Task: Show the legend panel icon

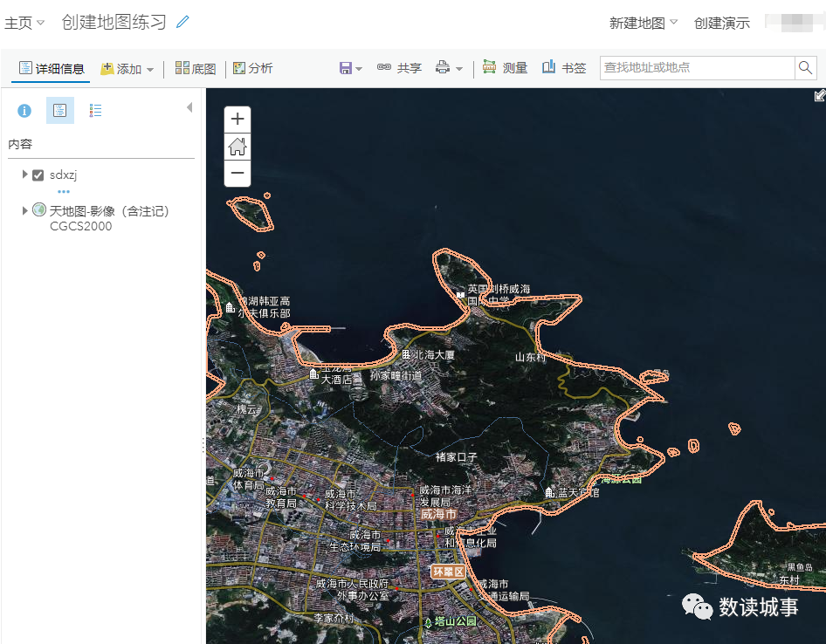Action: (x=95, y=111)
